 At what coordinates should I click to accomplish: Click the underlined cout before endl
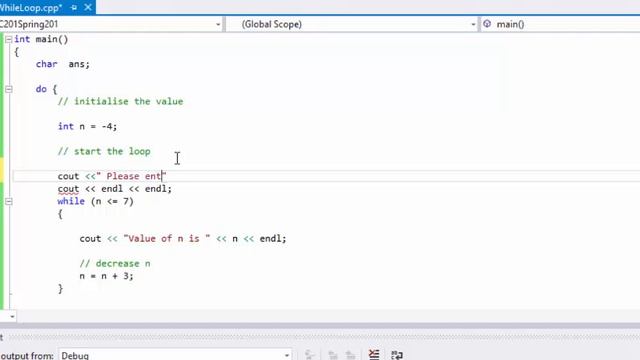(x=68, y=189)
